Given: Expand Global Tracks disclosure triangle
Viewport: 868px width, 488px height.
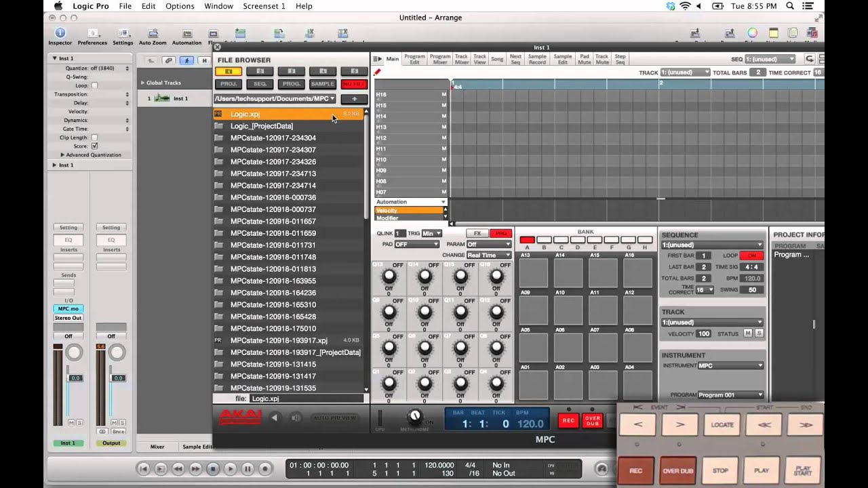Looking at the screenshot, I should click(142, 83).
